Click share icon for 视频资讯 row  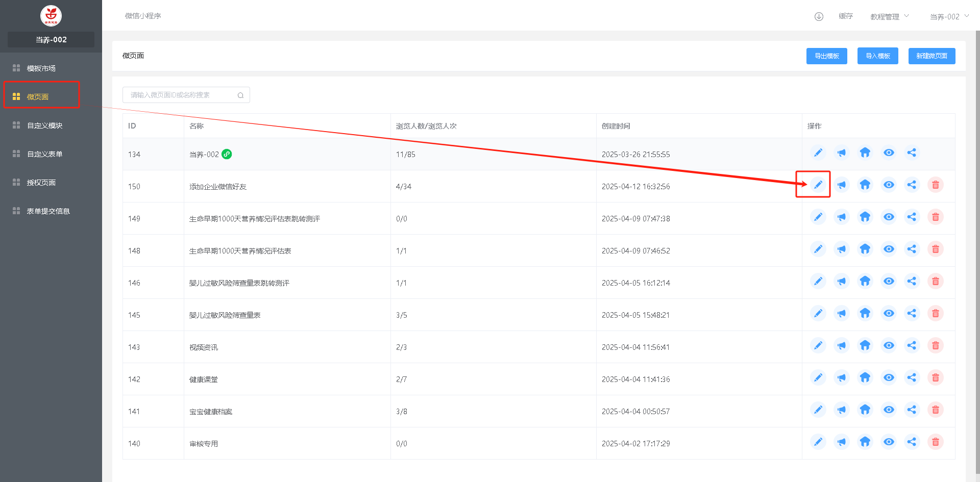[x=912, y=345]
